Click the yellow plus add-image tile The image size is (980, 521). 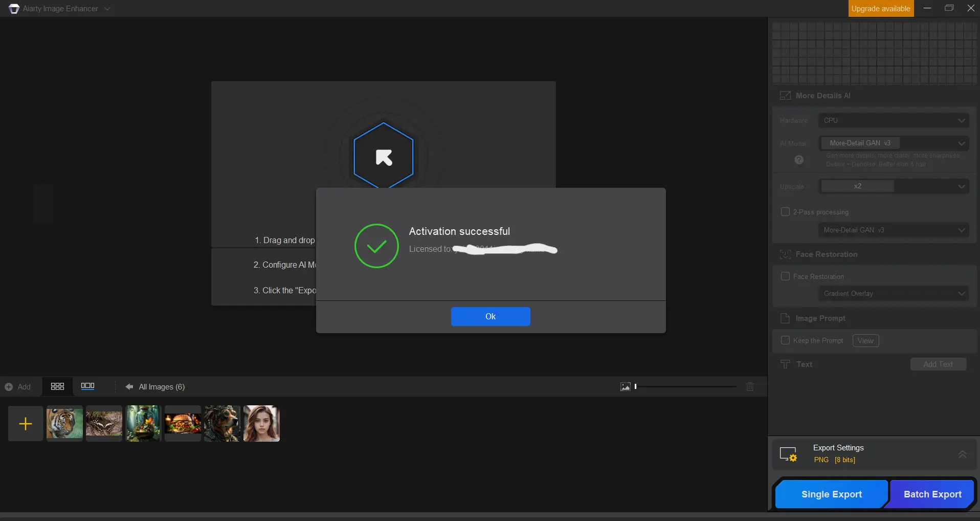tap(26, 424)
